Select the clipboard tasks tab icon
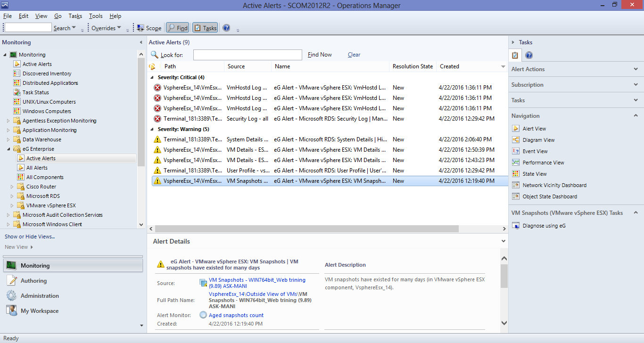The image size is (644, 343). (x=515, y=56)
